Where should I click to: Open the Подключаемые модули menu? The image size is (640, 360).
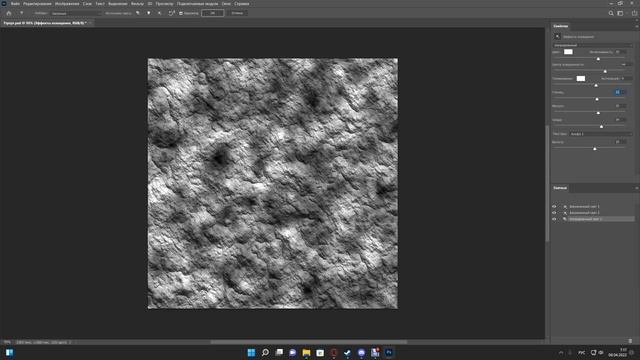[198, 4]
